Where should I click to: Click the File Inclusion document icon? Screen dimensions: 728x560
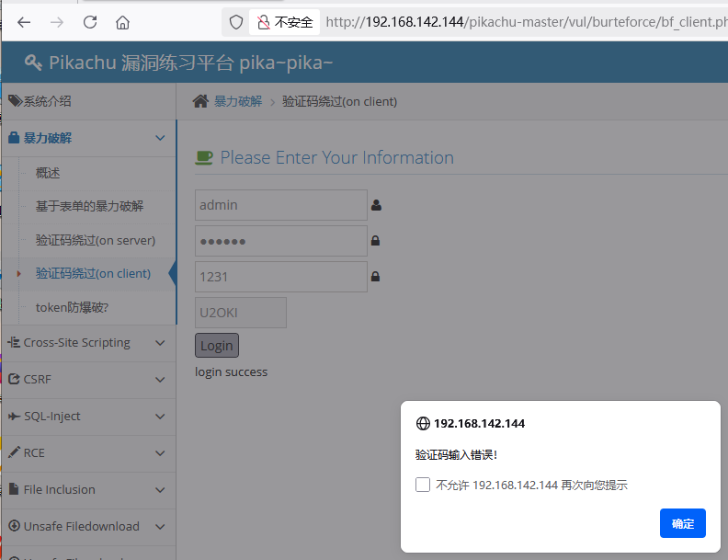[14, 488]
